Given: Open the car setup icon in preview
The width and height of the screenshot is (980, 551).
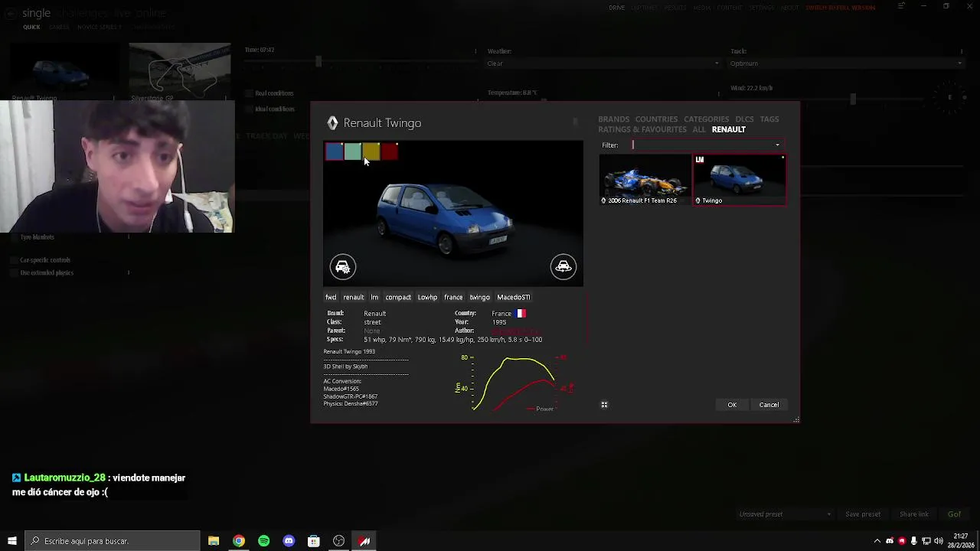Looking at the screenshot, I should [x=343, y=266].
